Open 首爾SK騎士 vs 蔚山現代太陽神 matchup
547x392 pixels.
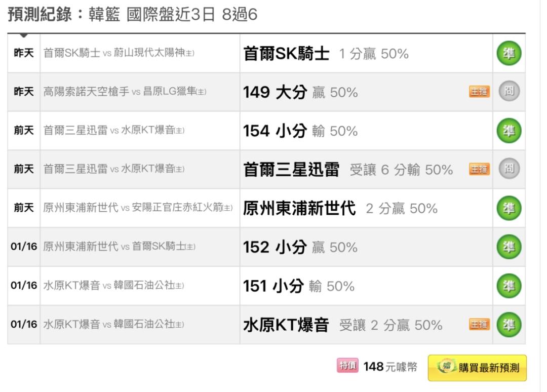click(x=119, y=53)
